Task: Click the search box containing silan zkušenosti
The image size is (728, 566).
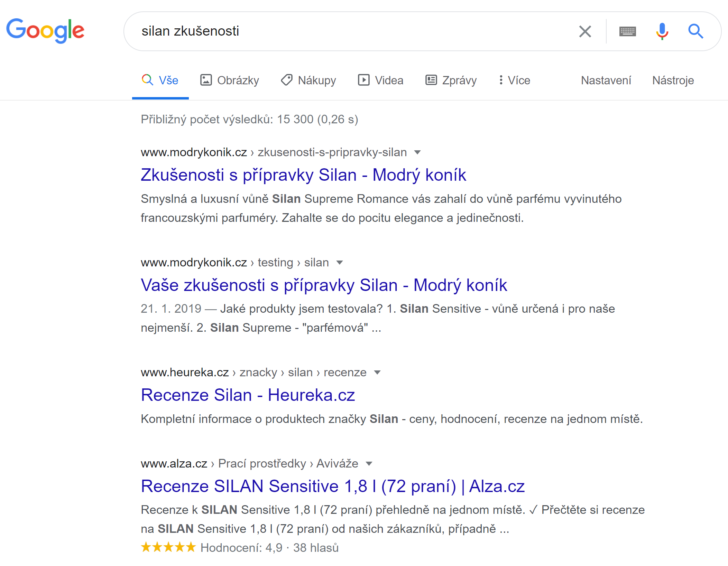Action: (x=349, y=31)
